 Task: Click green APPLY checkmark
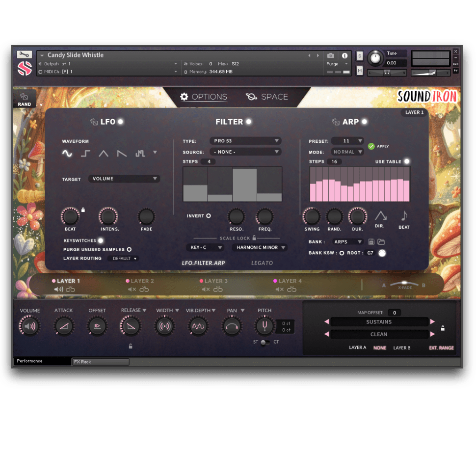click(x=371, y=146)
